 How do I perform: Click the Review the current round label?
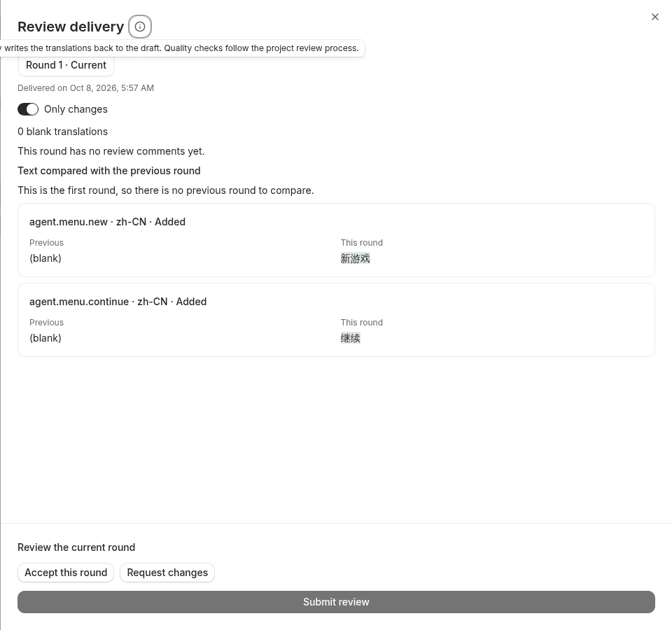76,547
